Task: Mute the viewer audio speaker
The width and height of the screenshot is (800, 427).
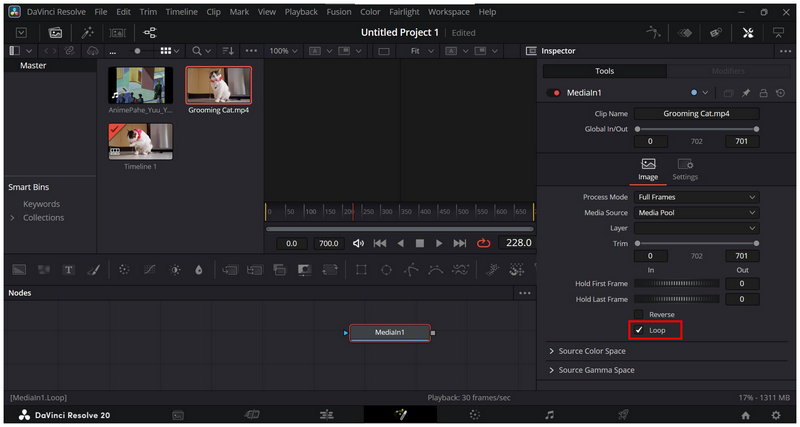Action: (x=359, y=243)
